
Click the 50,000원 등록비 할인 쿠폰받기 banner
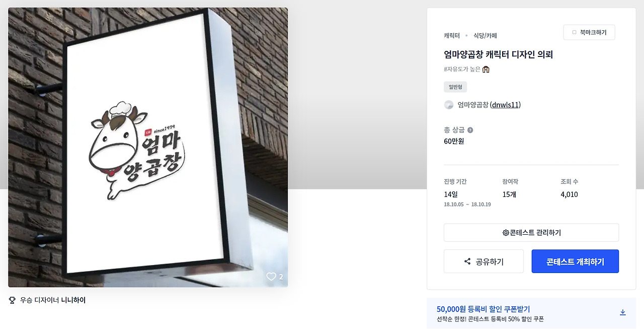(x=531, y=313)
